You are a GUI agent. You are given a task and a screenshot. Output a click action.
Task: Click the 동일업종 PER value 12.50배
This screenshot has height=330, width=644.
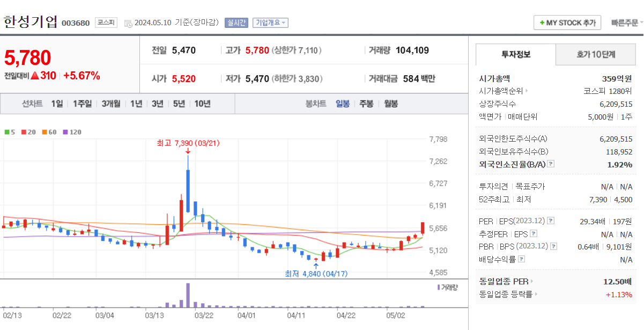[618, 281]
